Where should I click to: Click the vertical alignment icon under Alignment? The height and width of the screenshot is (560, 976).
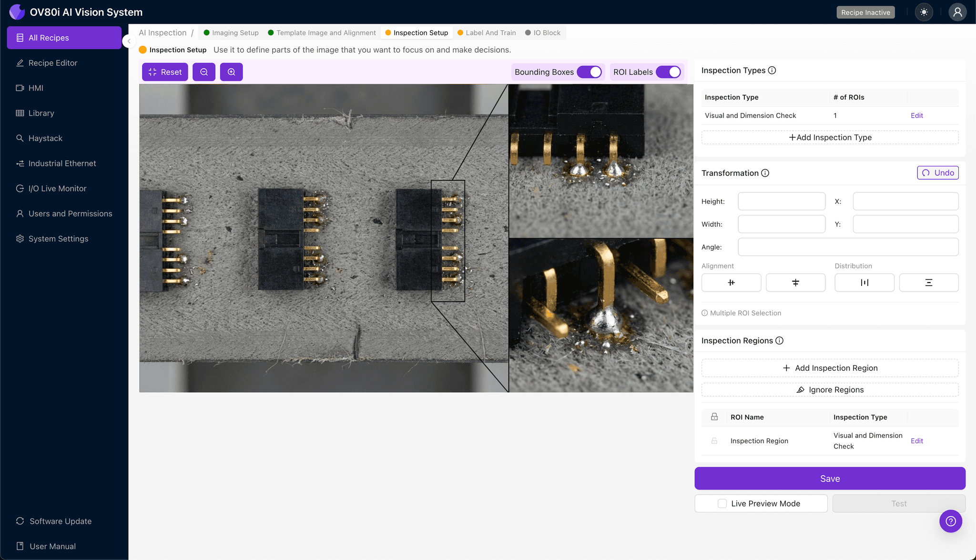[x=795, y=282]
